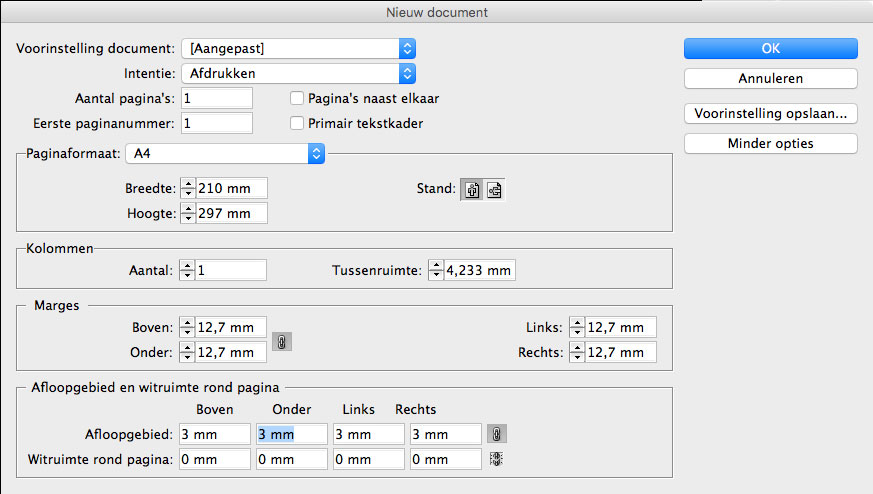Click Witruimte rond pagina Onder field
The height and width of the screenshot is (494, 873).
(x=292, y=459)
